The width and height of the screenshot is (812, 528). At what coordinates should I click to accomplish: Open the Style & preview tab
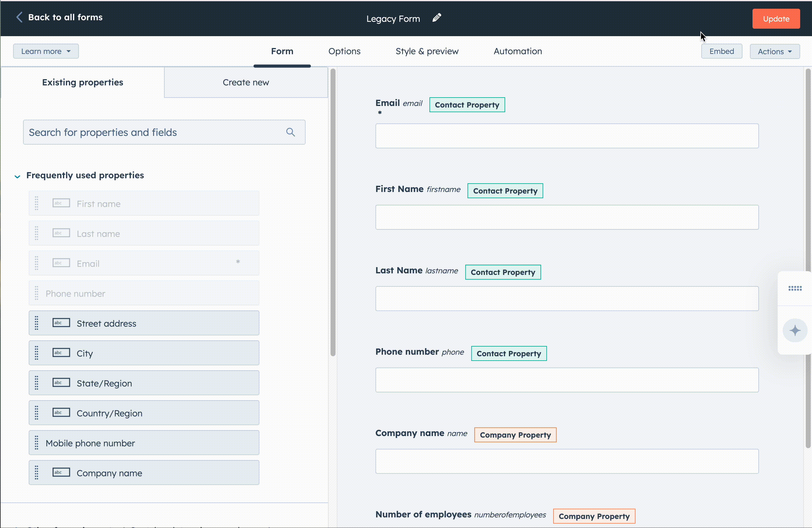(x=427, y=51)
